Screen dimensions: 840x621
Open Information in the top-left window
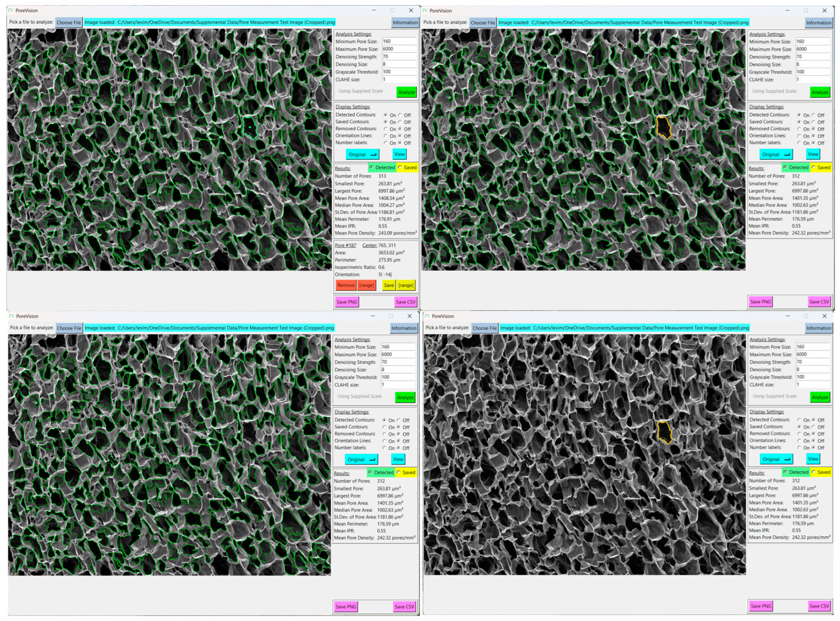(405, 23)
